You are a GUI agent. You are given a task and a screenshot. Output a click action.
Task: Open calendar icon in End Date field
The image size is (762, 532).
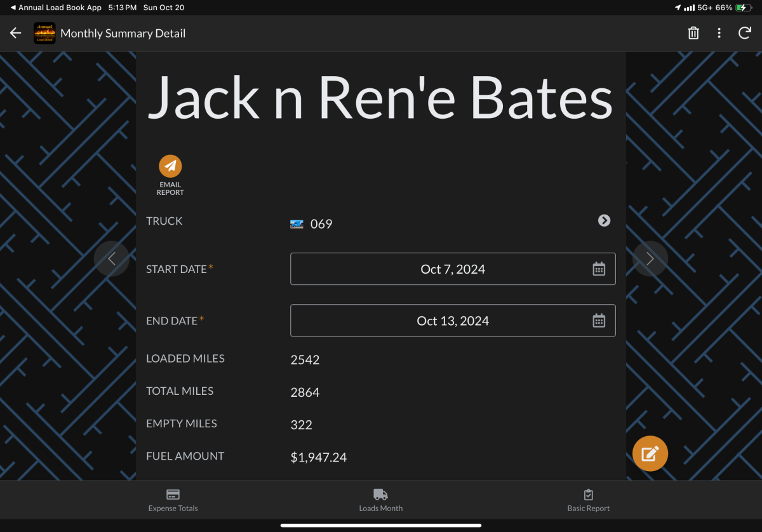(x=598, y=321)
